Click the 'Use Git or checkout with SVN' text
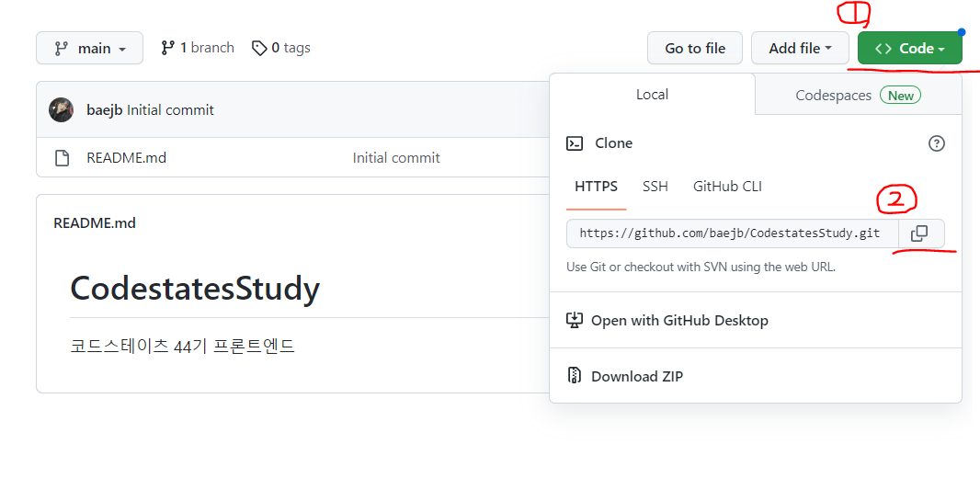The height and width of the screenshot is (478, 980). (x=701, y=267)
